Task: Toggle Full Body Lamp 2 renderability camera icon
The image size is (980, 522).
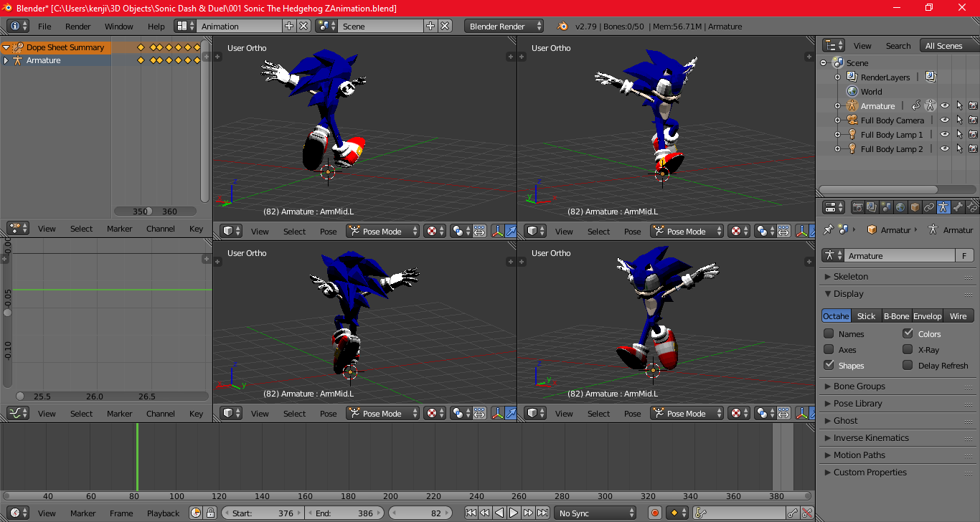Action: click(973, 149)
